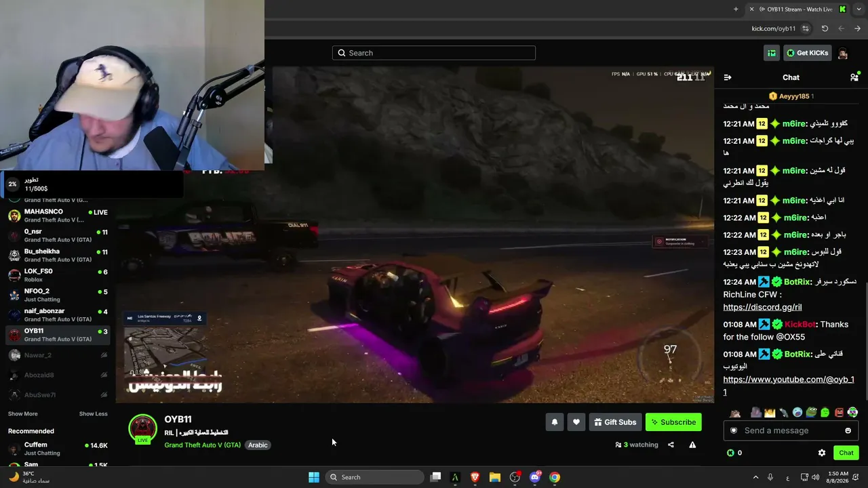Check the KICKs balance icon
Image resolution: width=868 pixels, height=488 pixels.
click(730, 453)
